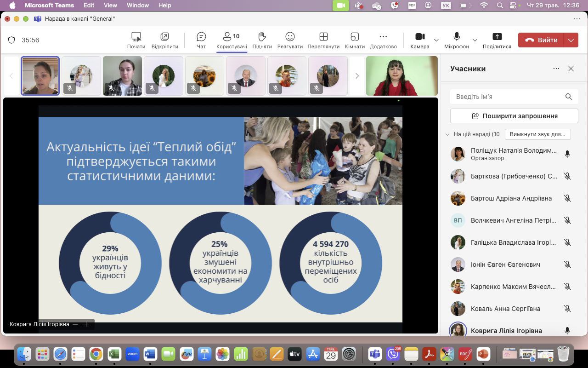Raise hand with Підняти button
This screenshot has height=368, width=588.
(x=262, y=40)
